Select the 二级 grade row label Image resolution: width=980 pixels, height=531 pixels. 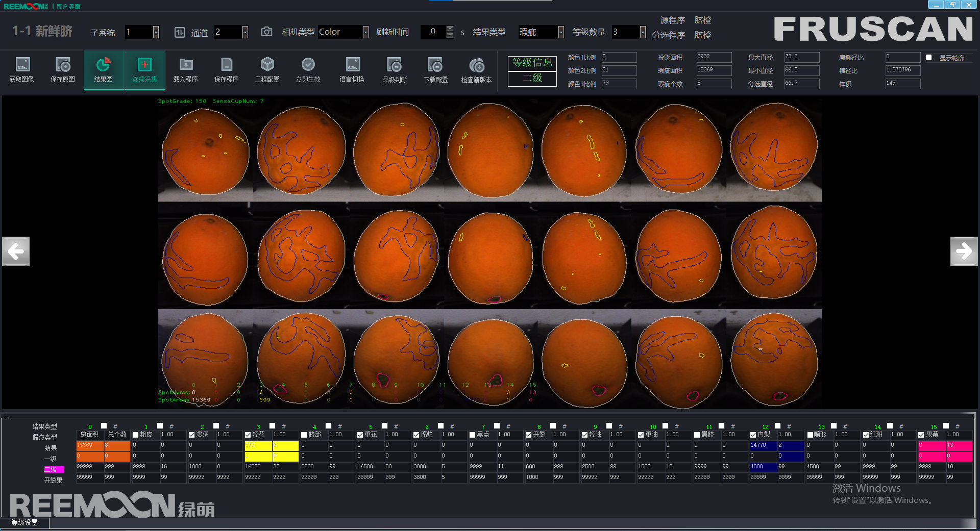pos(54,469)
